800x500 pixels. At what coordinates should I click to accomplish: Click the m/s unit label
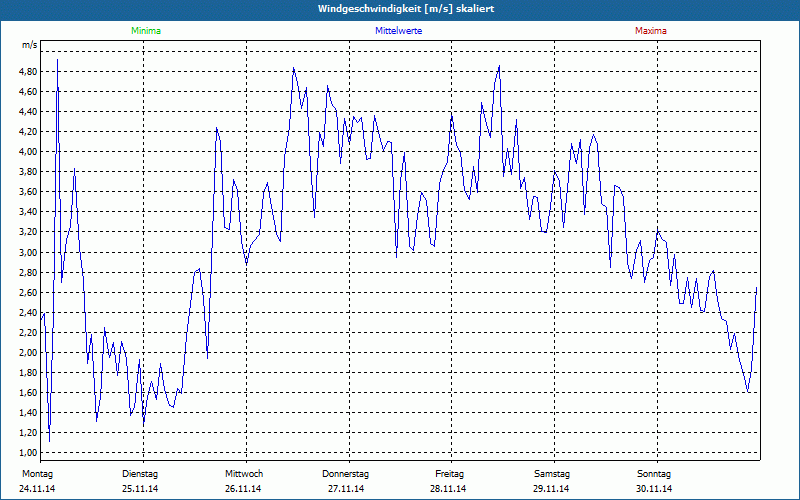[30, 45]
